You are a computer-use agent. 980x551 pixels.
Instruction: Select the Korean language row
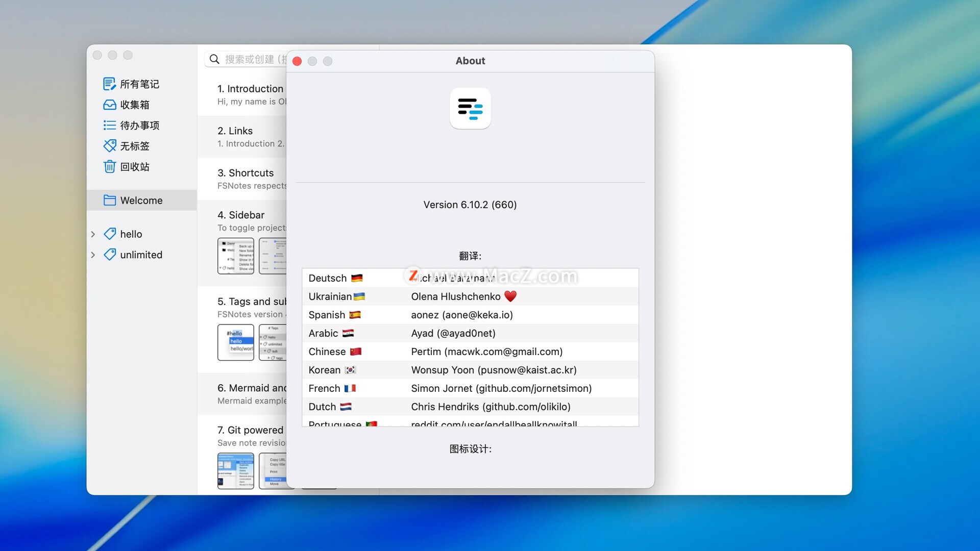click(x=470, y=370)
